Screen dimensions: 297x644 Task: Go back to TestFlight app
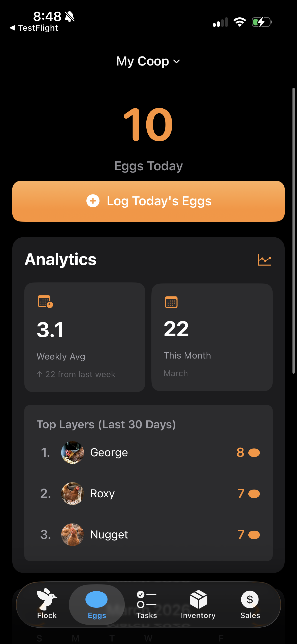pos(34,28)
